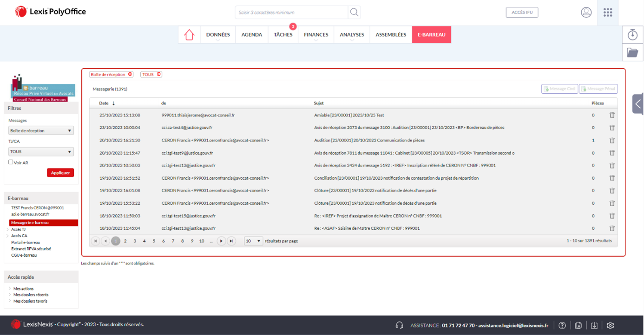Image resolution: width=644 pixels, height=335 pixels.
Task: Delete the message dated 19/10/2023 16:01:08
Action: tap(612, 190)
